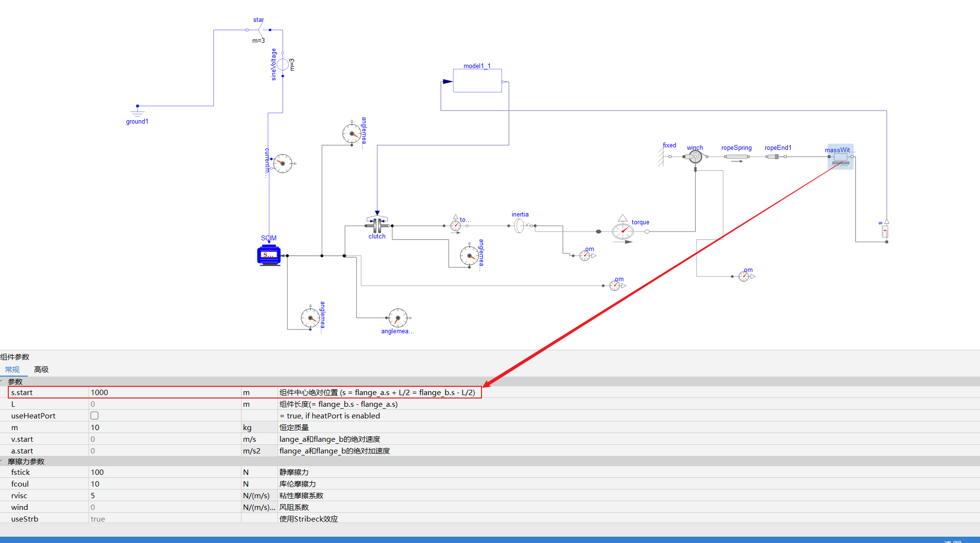Select the anglemea gauge right of the clutch
Image resolution: width=980 pixels, height=543 pixels.
pos(469,255)
